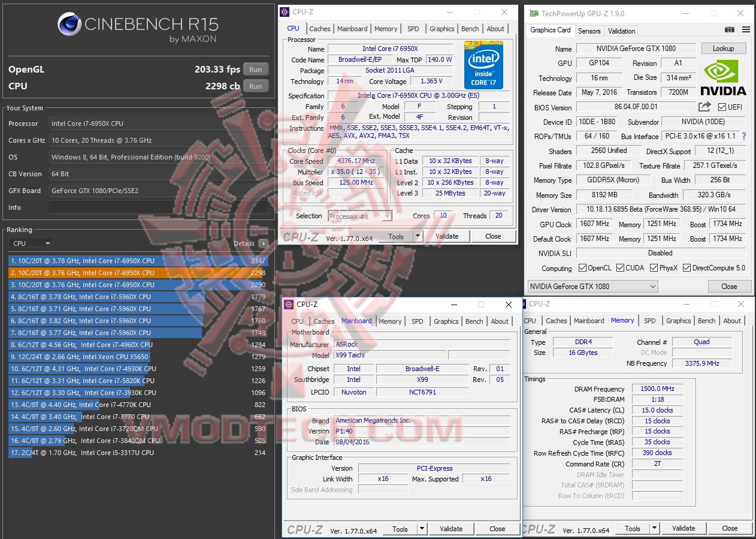Click the DRAM Frequency value 1500.0 MHz

point(657,389)
